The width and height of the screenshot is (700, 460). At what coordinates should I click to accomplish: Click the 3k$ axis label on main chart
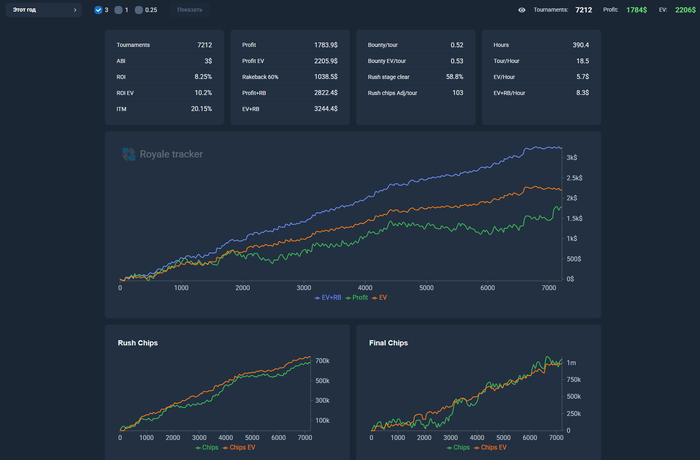(x=572, y=158)
